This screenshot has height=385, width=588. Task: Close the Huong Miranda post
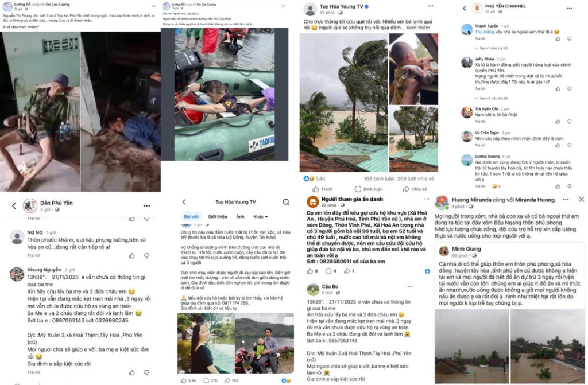point(581,200)
